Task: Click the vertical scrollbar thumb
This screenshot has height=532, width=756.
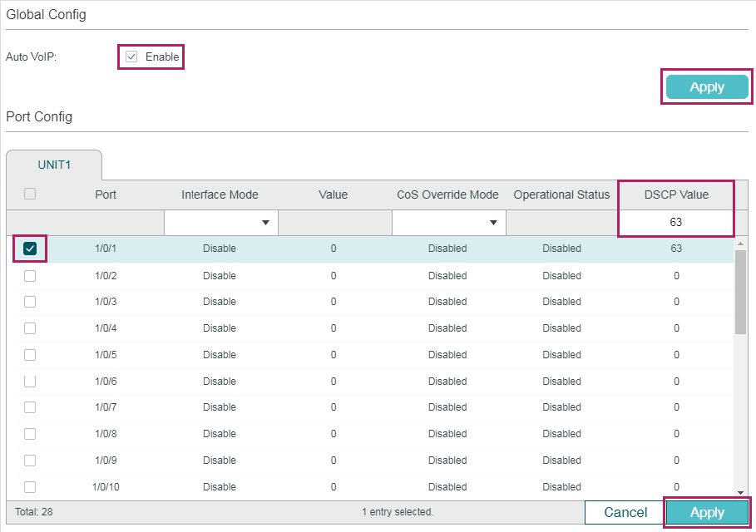Action: (x=740, y=292)
